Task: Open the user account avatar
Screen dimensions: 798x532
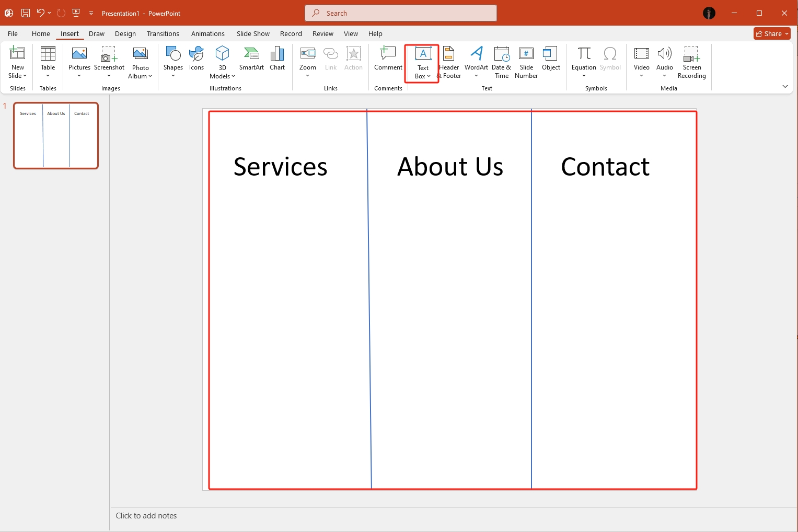Action: click(x=709, y=13)
